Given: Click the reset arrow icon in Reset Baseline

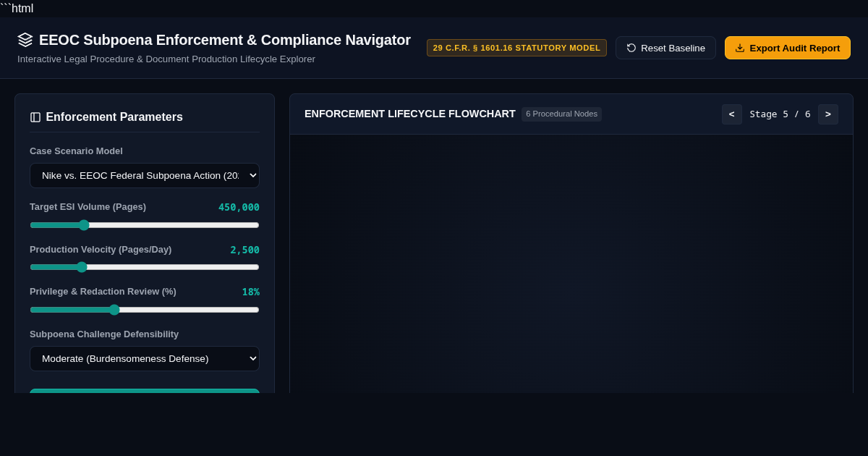Looking at the screenshot, I should [631, 48].
